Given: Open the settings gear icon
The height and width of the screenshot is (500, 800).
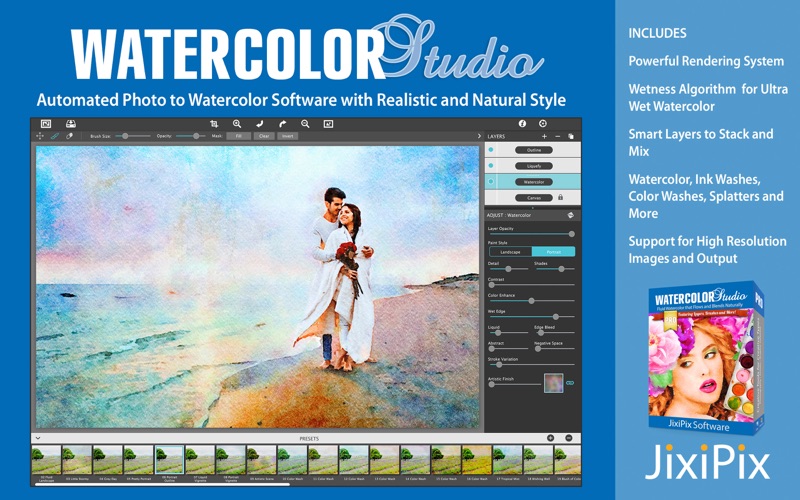Looking at the screenshot, I should 543,123.
